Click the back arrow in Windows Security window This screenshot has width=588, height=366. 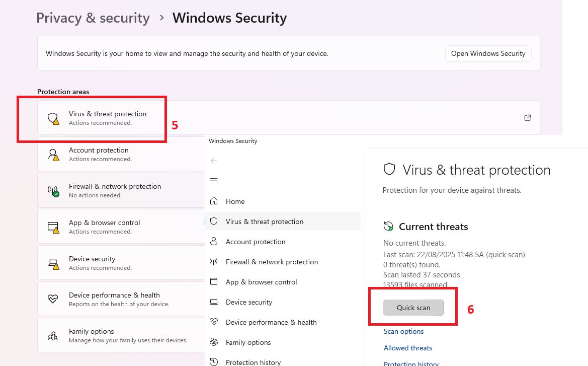214,161
